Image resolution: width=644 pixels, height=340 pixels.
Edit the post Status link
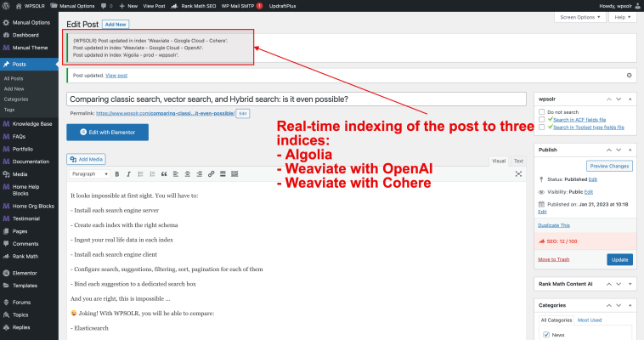click(593, 179)
